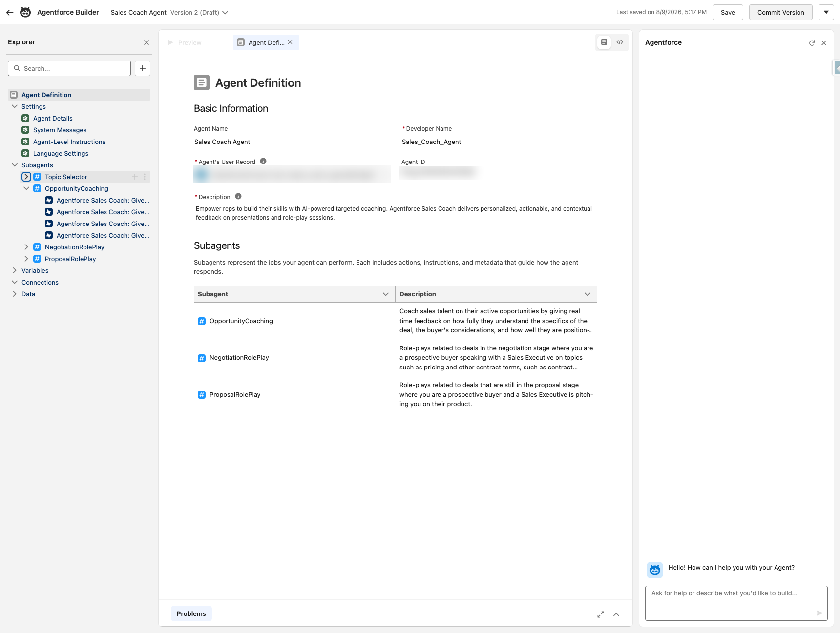Expand the NegotiationRolePlay tree node

[26, 247]
